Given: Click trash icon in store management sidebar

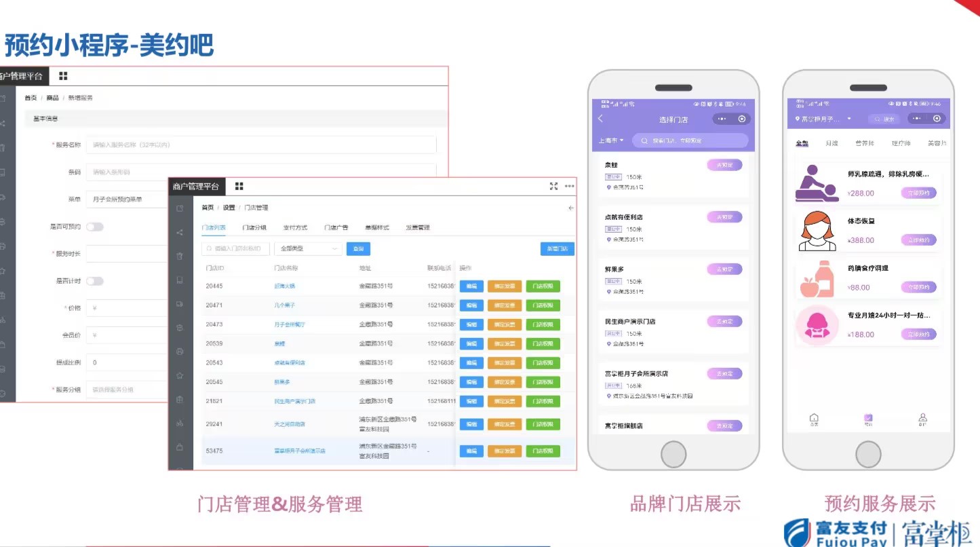Looking at the screenshot, I should [x=180, y=256].
